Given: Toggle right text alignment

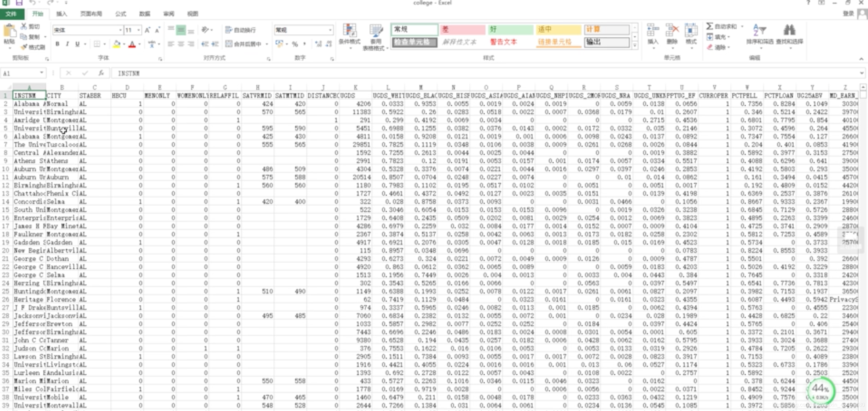Looking at the screenshot, I should 191,44.
